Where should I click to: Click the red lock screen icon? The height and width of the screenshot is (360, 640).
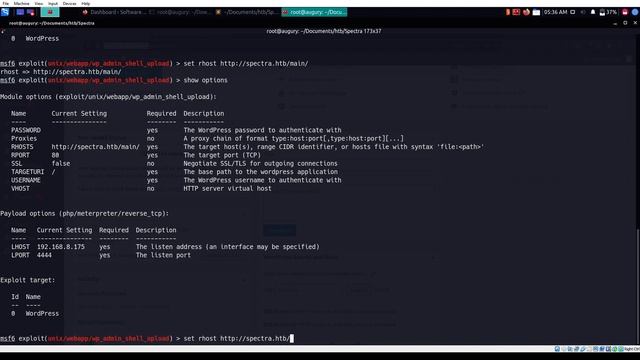(x=625, y=12)
